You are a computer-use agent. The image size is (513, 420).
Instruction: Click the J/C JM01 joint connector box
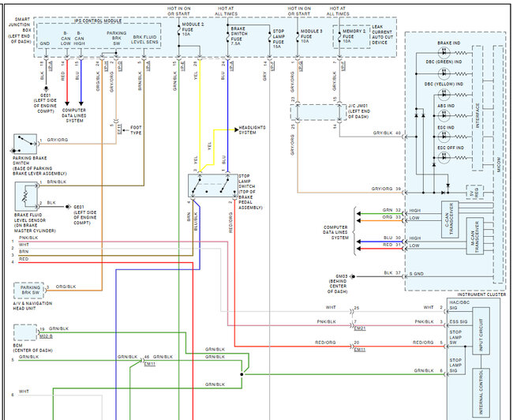tap(318, 112)
